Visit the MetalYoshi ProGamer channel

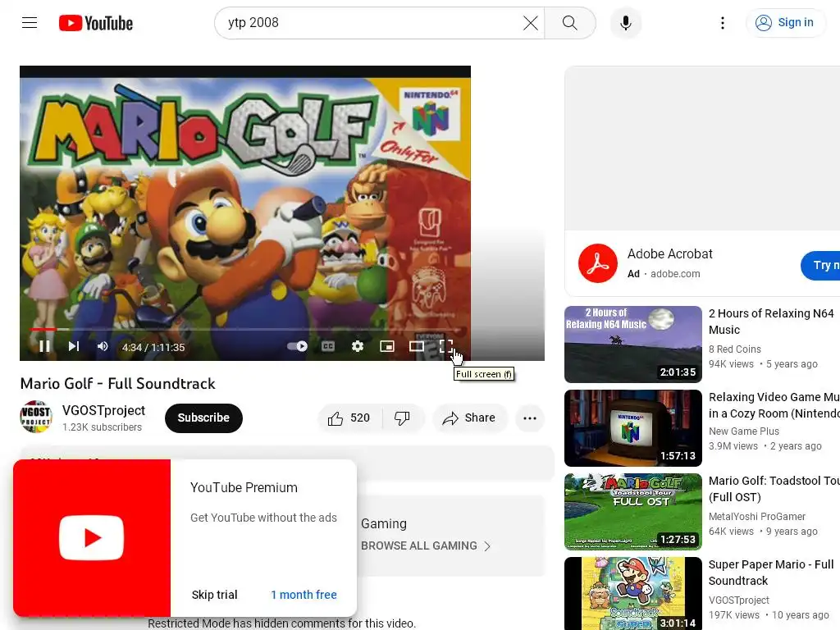[757, 517]
